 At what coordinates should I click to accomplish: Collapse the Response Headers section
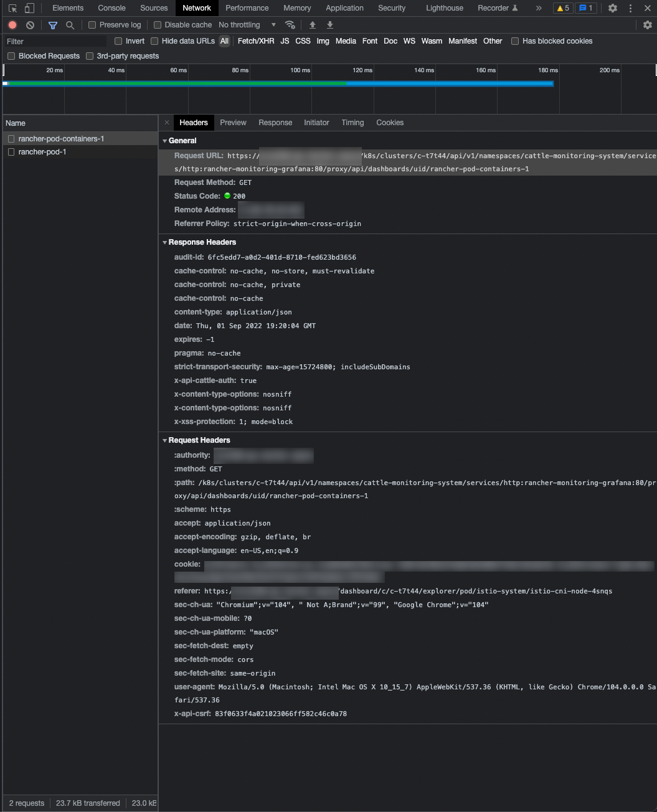pyautogui.click(x=165, y=242)
